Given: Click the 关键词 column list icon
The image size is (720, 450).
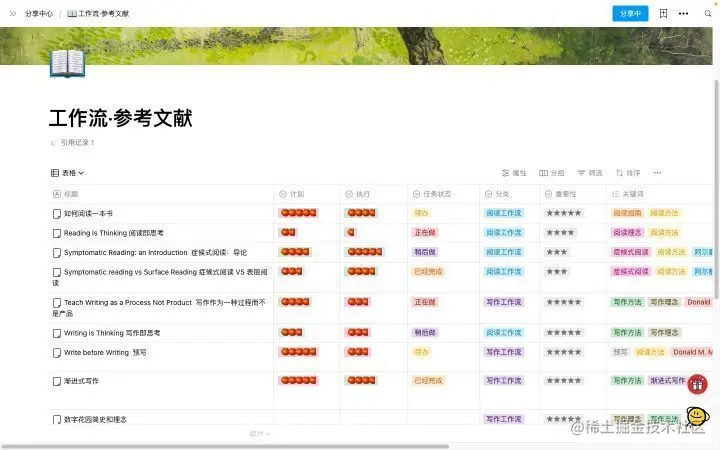Looking at the screenshot, I should (615, 194).
